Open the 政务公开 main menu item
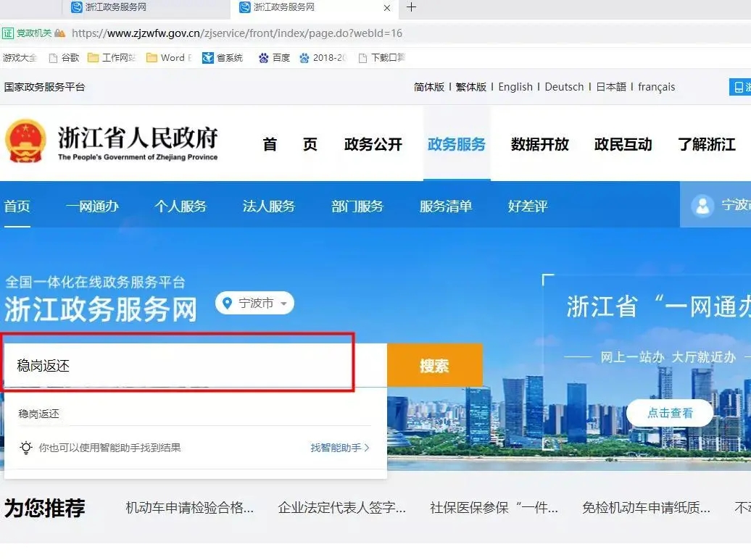The width and height of the screenshot is (751, 560). [373, 144]
